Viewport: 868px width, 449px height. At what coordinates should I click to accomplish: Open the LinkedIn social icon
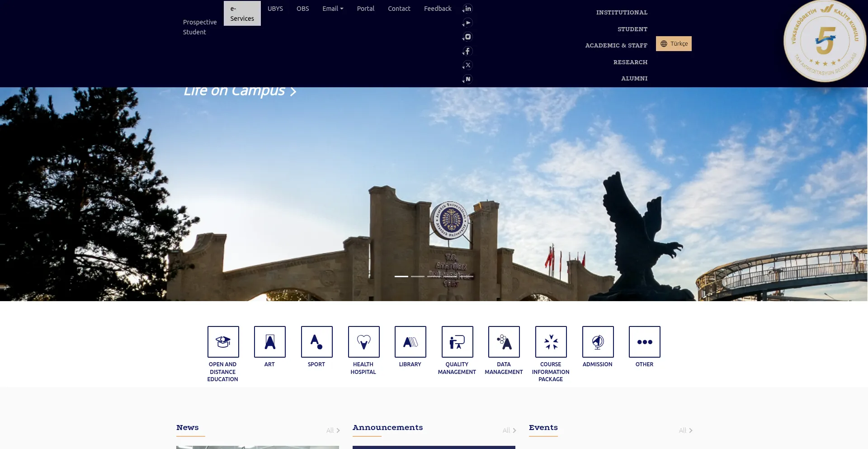(468, 9)
